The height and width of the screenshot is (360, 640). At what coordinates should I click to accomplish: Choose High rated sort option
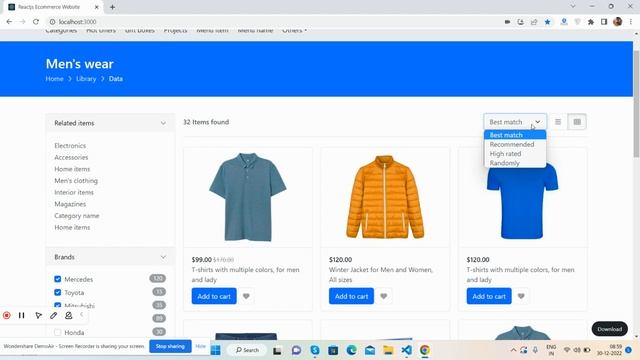coord(515,153)
